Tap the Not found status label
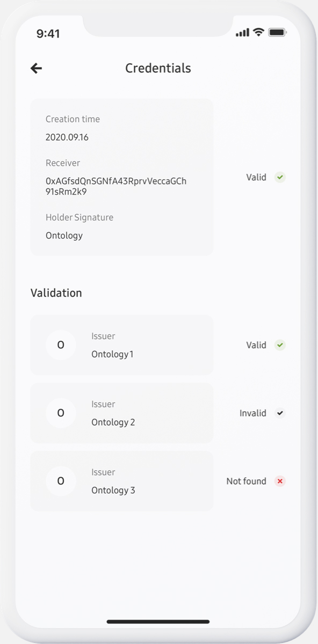The width and height of the screenshot is (318, 644). (246, 481)
